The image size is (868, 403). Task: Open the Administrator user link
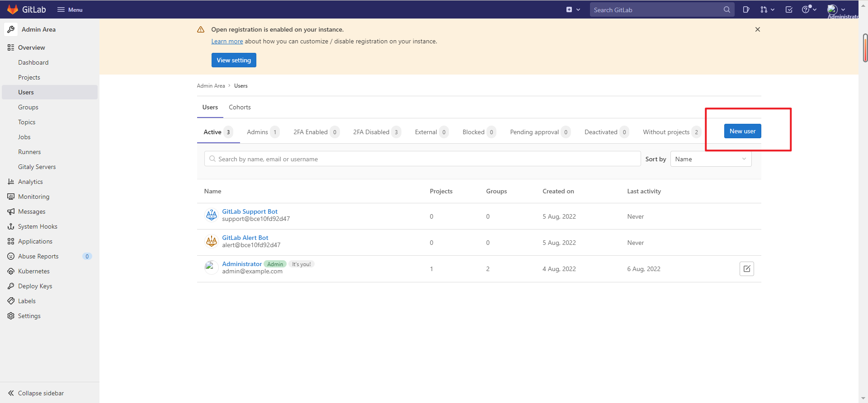[x=242, y=264]
